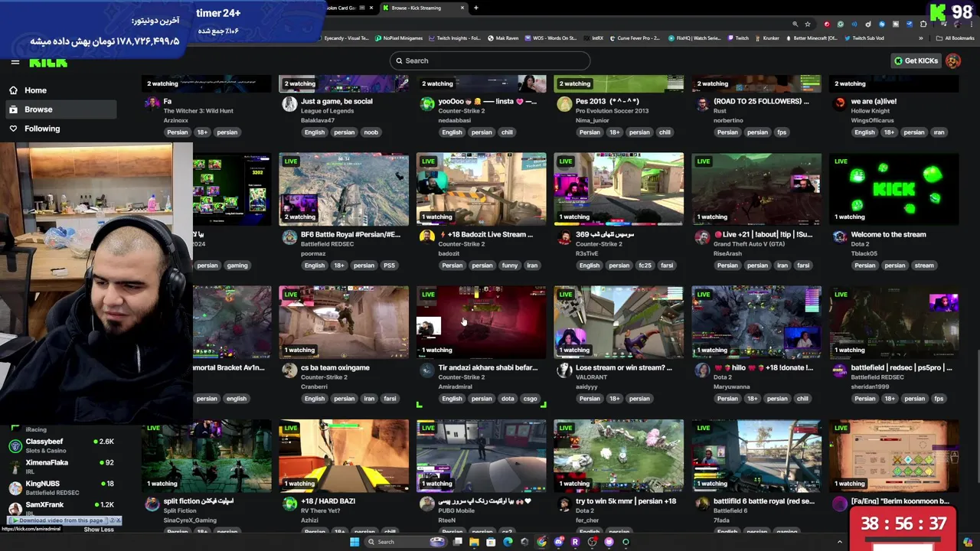Open a new browser tab
The image size is (980, 551).
pos(476,8)
